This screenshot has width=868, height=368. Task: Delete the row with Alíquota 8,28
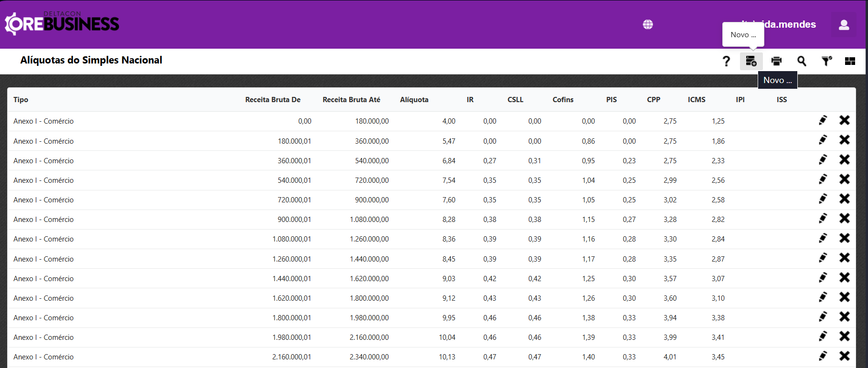(844, 219)
